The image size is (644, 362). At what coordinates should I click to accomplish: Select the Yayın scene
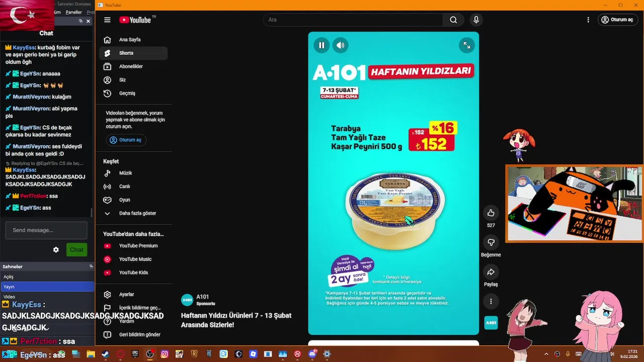[47, 287]
